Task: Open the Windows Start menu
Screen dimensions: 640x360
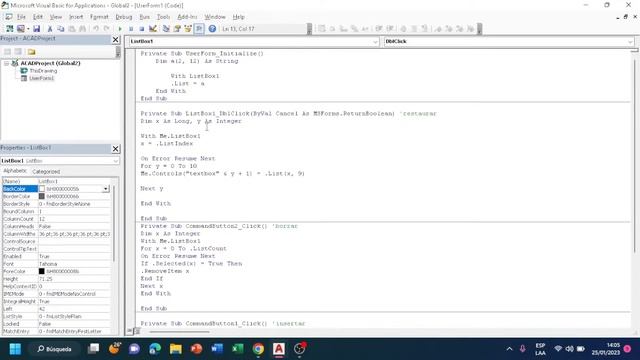Action: tap(15, 349)
